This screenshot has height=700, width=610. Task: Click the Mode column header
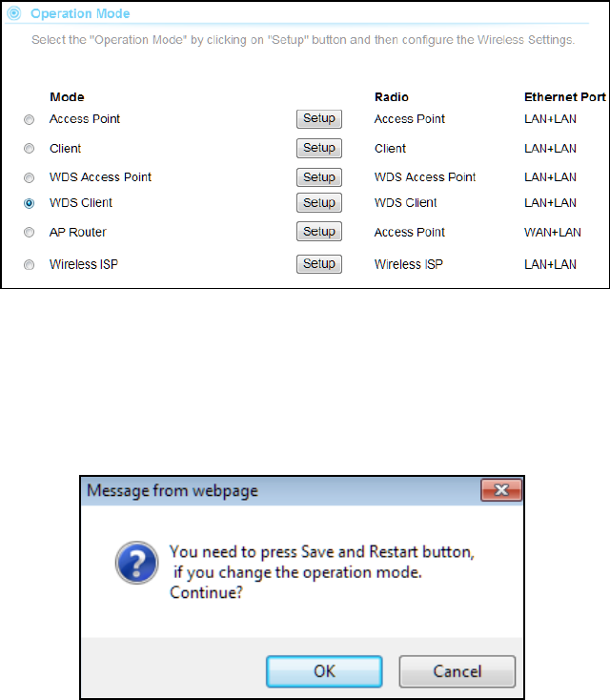(x=67, y=97)
